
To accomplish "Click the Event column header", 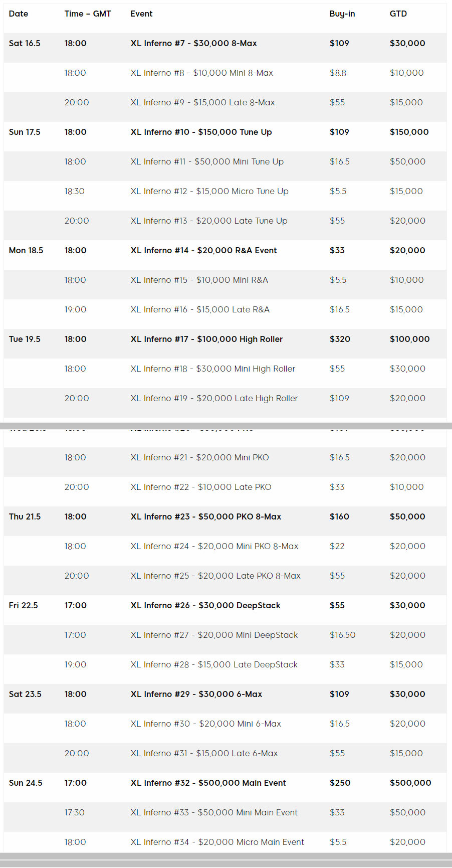I will pyautogui.click(x=141, y=14).
